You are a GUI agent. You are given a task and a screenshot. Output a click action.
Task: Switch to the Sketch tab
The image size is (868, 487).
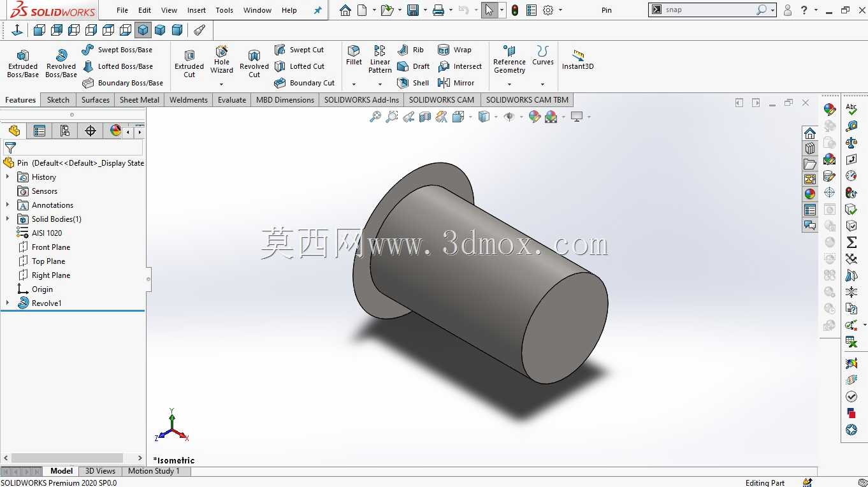pyautogui.click(x=58, y=100)
